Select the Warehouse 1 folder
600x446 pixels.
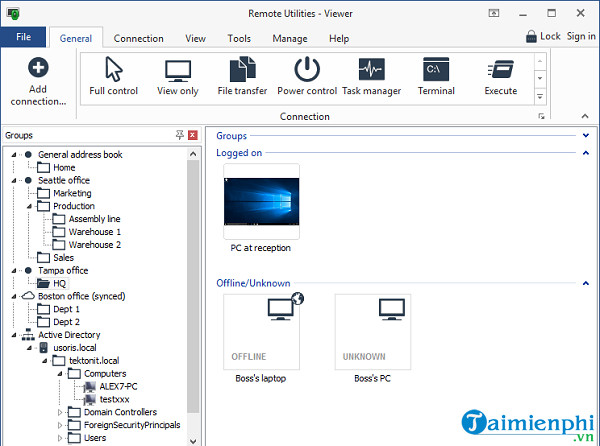(86, 232)
